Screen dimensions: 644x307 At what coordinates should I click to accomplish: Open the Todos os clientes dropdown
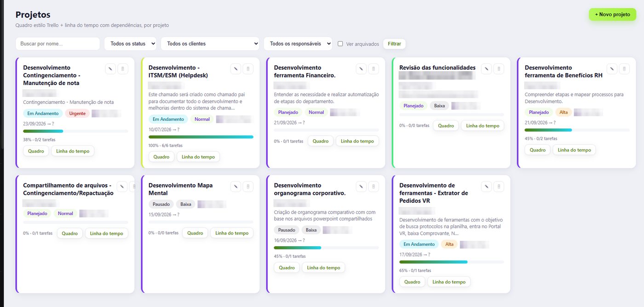(x=210, y=44)
